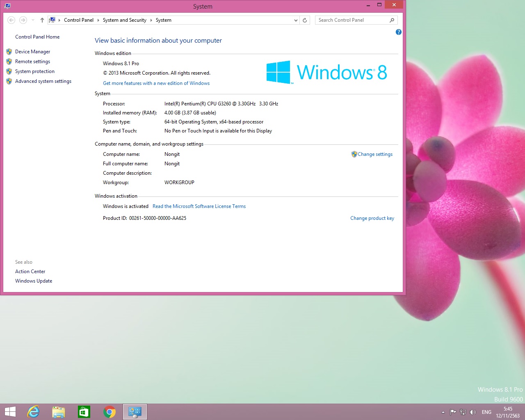Refresh the System page

(x=305, y=20)
